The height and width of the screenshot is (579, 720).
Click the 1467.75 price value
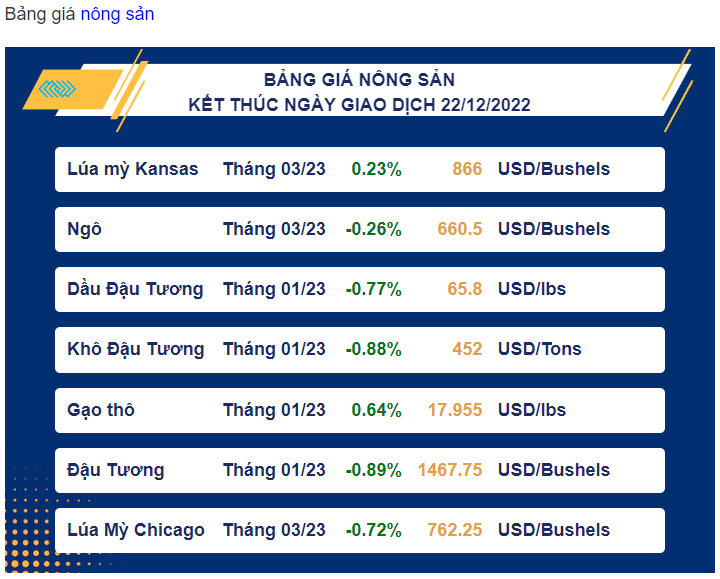click(450, 470)
